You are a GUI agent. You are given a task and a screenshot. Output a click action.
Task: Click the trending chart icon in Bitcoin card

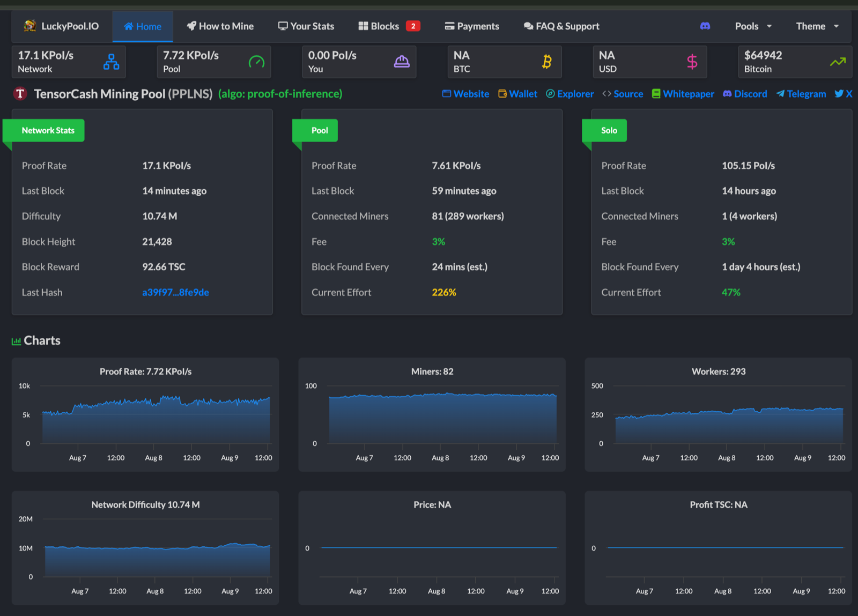tap(838, 62)
